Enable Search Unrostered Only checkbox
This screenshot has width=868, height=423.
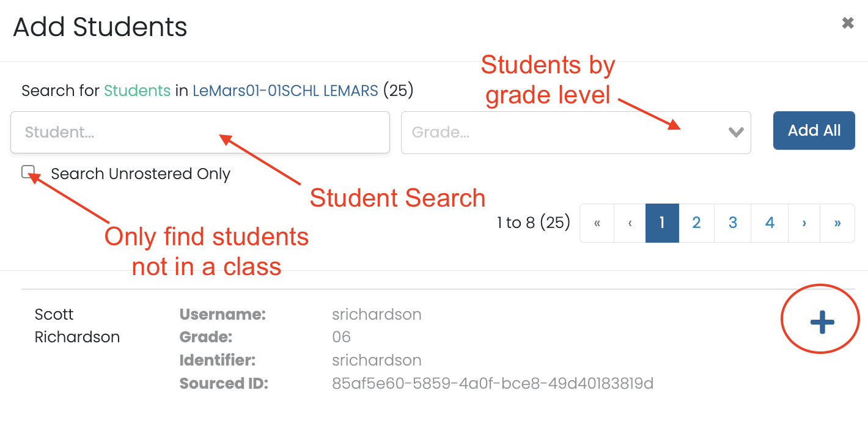(x=28, y=172)
